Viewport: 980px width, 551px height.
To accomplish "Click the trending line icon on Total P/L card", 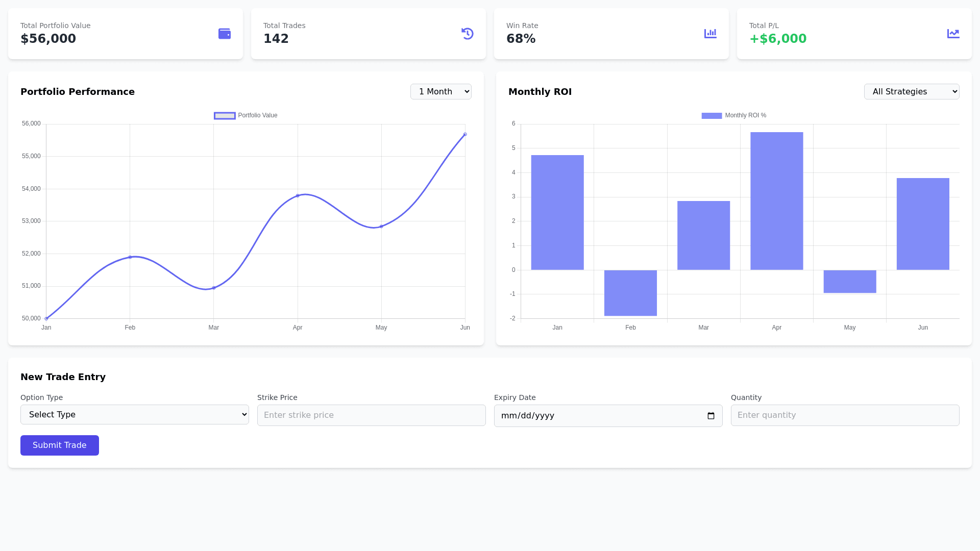I will tap(953, 34).
